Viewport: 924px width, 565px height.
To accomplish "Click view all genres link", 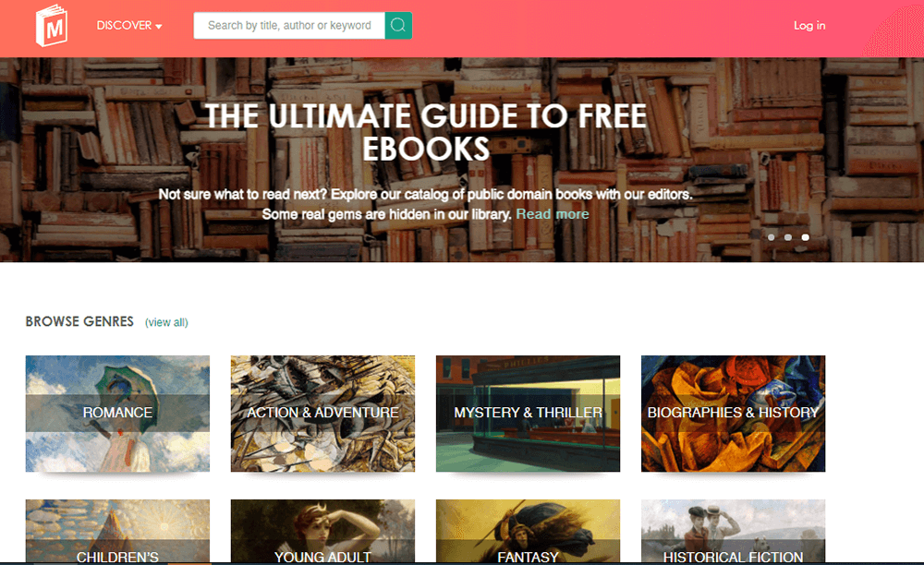I will pos(166,322).
